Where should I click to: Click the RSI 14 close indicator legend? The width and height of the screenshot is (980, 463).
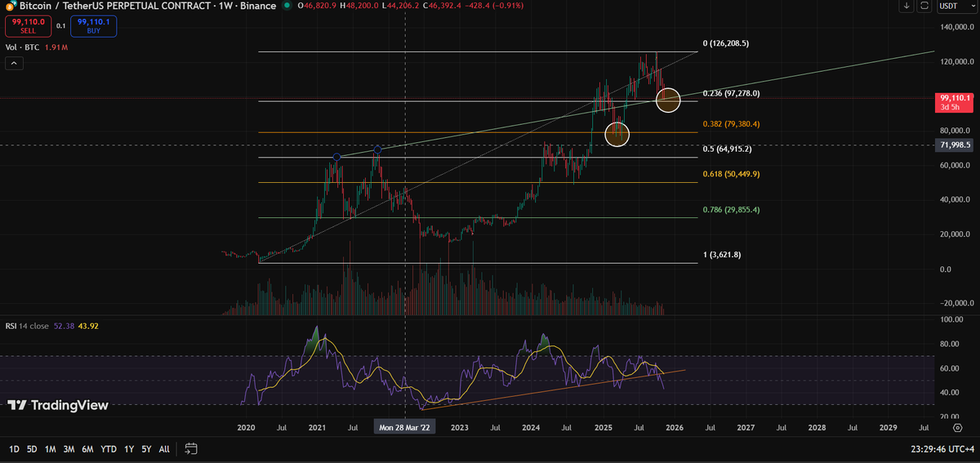pos(29,326)
